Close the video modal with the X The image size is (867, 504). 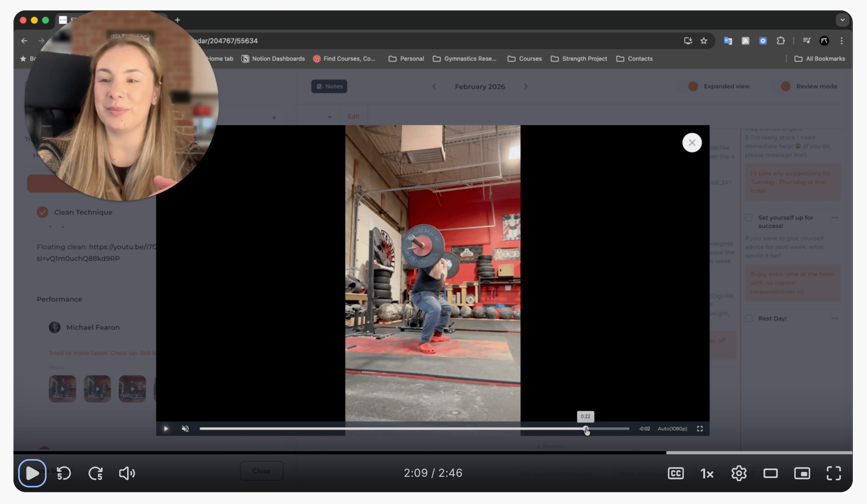pyautogui.click(x=692, y=143)
